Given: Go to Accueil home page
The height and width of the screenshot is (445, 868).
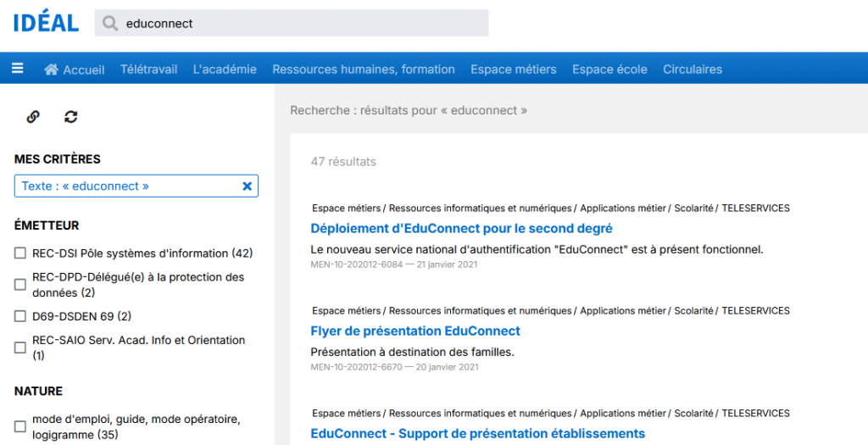Looking at the screenshot, I should 75,70.
